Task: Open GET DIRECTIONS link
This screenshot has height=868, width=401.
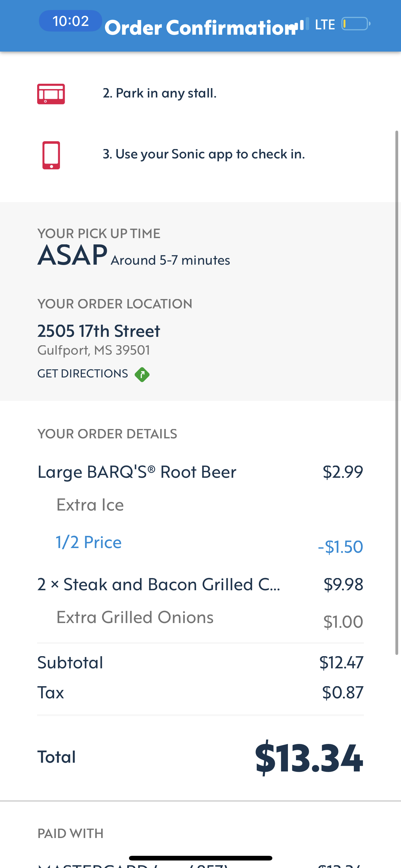Action: coord(83,374)
